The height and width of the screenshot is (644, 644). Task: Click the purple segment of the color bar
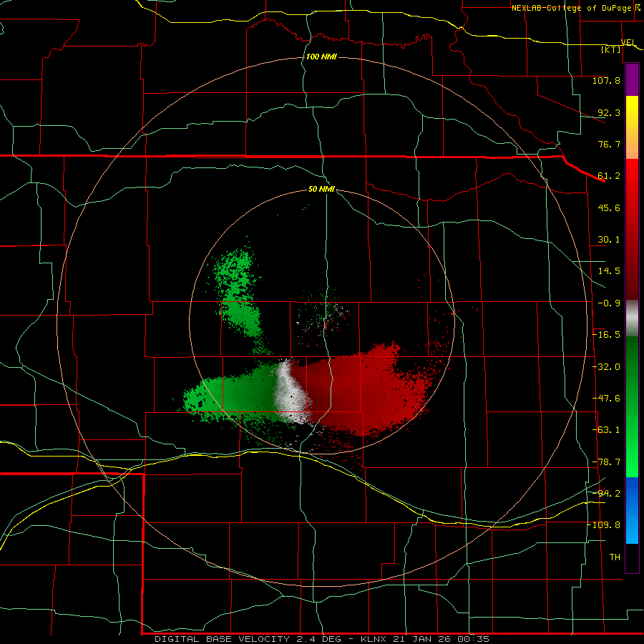[x=632, y=80]
